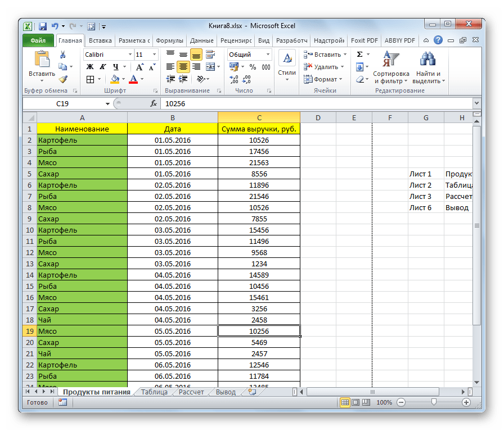The width and height of the screenshot is (504, 431).
Task: Apply percent style to cell
Action: coord(253,67)
